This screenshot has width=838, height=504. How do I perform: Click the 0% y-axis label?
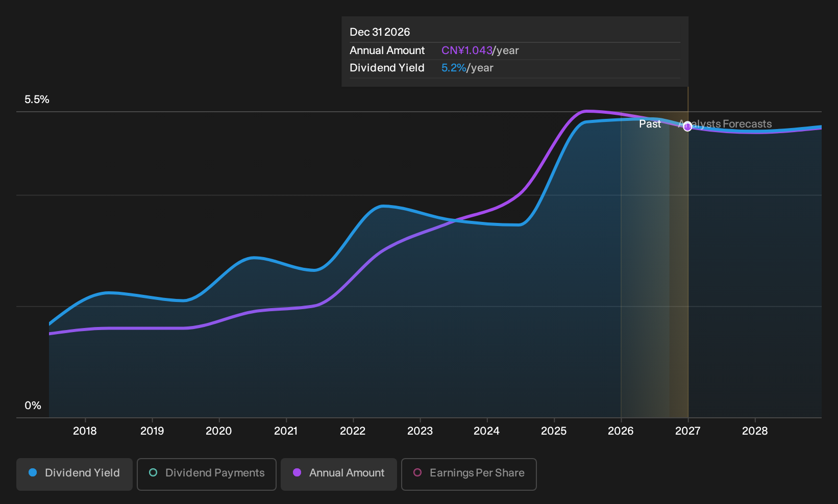coord(33,406)
